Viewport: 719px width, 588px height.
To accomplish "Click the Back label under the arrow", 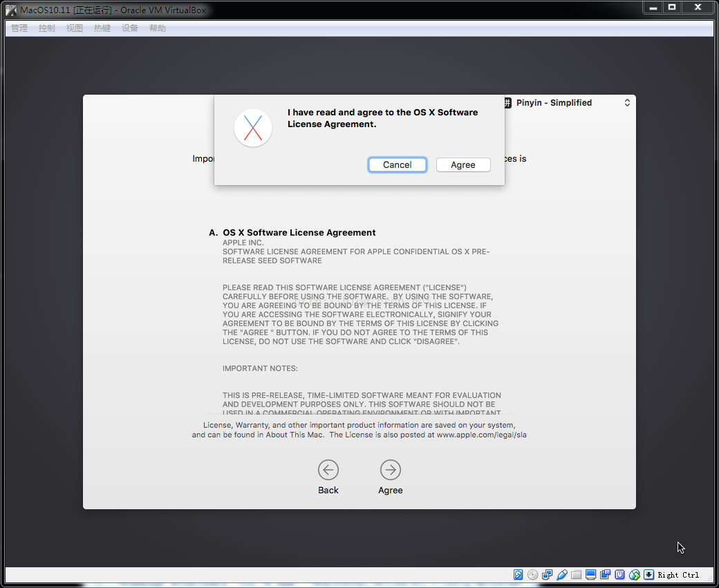I will click(328, 491).
